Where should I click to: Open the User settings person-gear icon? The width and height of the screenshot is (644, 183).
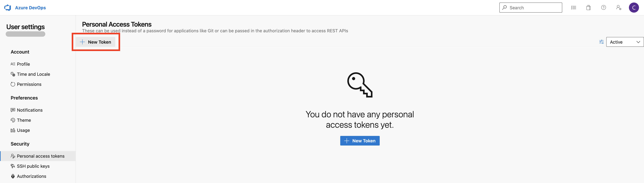(619, 8)
